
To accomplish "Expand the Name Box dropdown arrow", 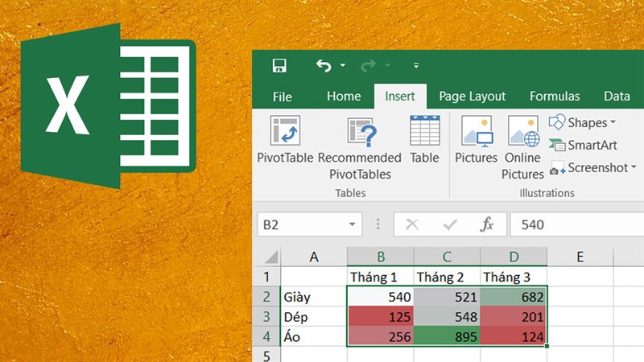I will [x=353, y=224].
